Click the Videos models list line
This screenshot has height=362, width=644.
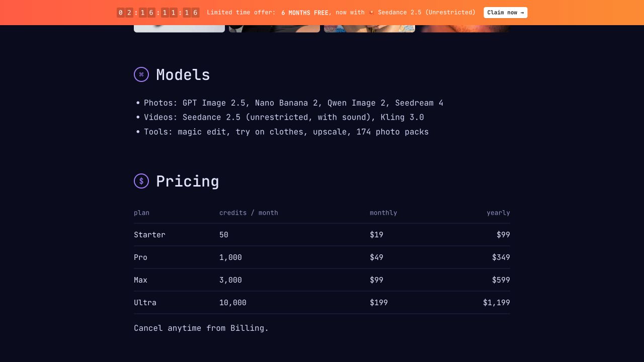coord(284,118)
